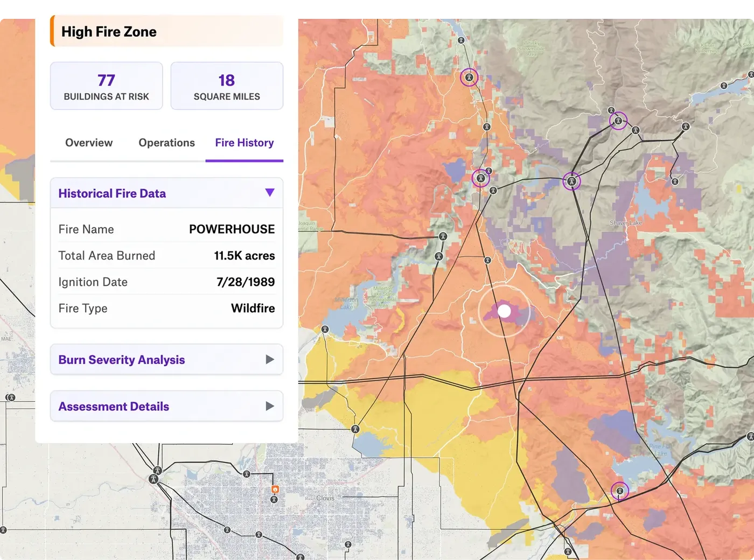The height and width of the screenshot is (560, 754).
Task: Click the Total Area Burned label
Action: pos(107,256)
